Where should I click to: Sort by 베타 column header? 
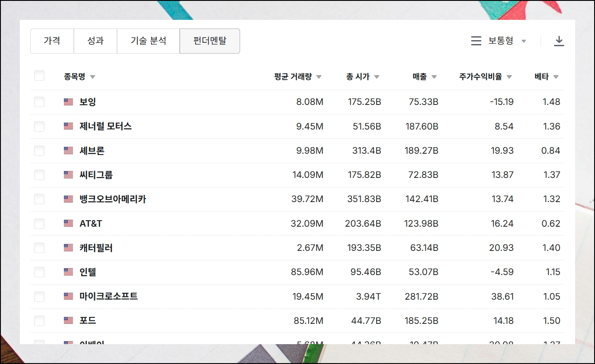tap(546, 77)
